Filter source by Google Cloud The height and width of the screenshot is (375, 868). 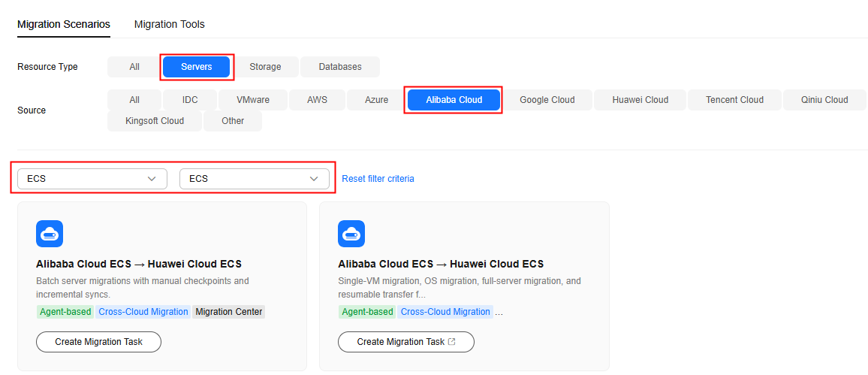click(547, 100)
